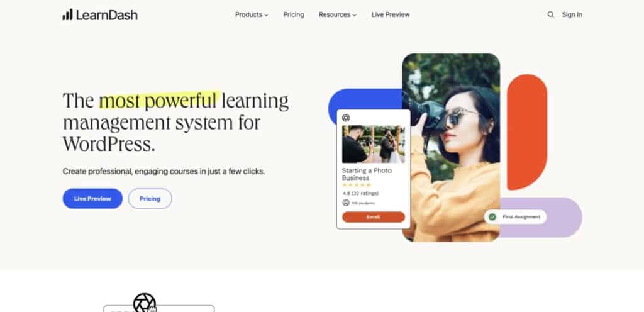Screen dimensions: 644x312
Task: Click the orange Enroll button
Action: (x=374, y=217)
